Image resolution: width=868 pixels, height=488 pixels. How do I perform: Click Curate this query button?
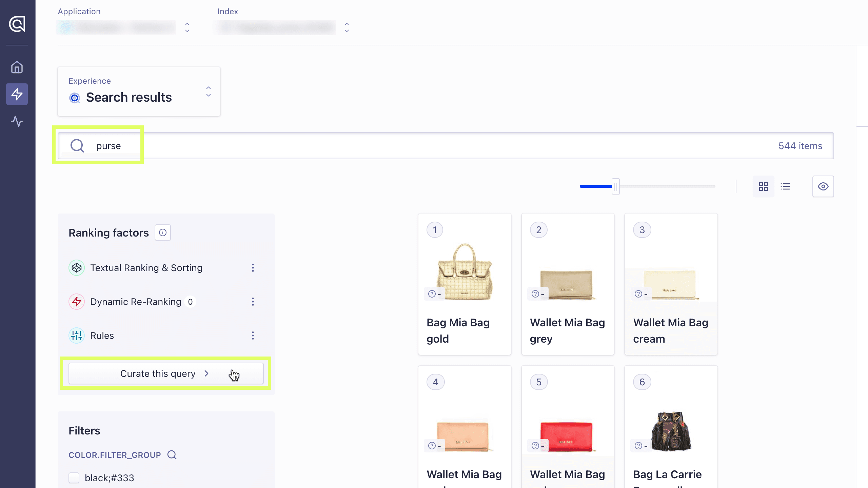coord(166,373)
